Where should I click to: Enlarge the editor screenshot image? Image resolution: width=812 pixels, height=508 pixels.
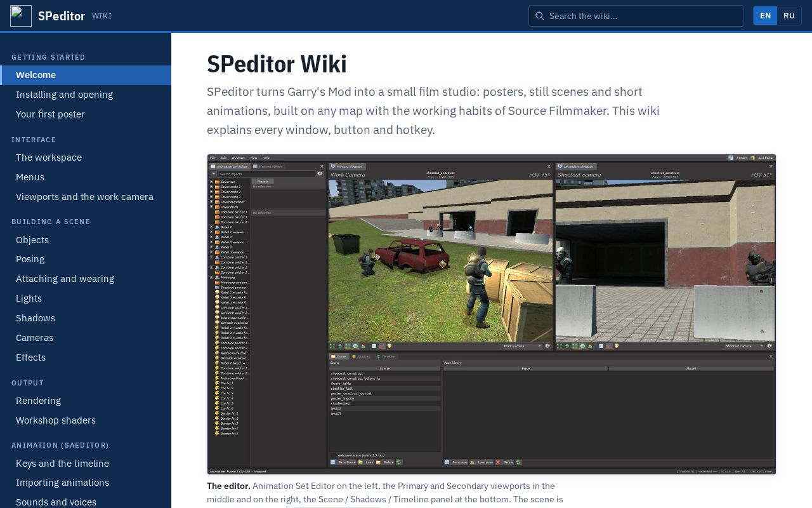tap(492, 314)
